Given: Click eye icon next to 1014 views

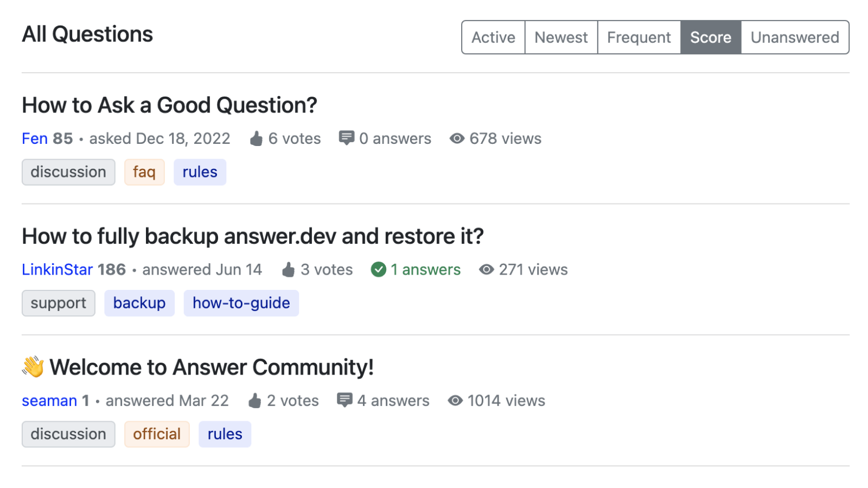Looking at the screenshot, I should (x=455, y=401).
